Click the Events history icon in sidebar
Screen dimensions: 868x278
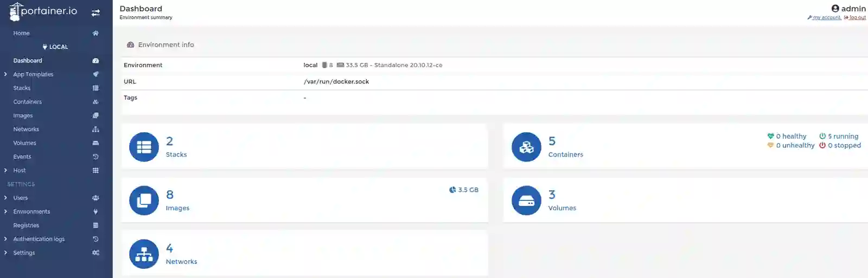95,157
